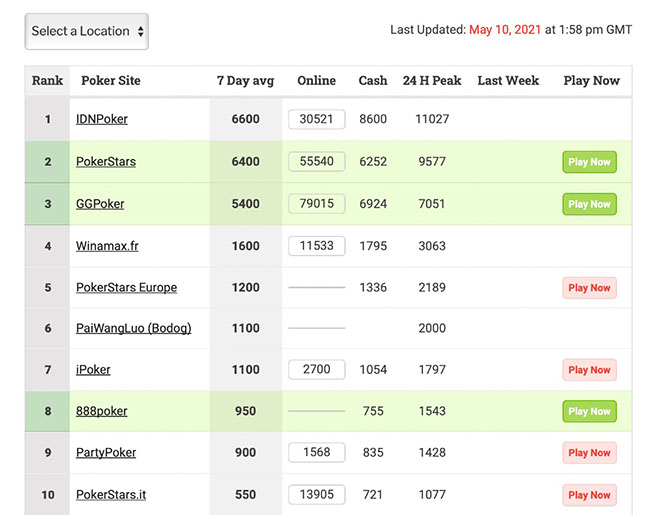Click the online count 55540 for PokerStars

point(317,161)
